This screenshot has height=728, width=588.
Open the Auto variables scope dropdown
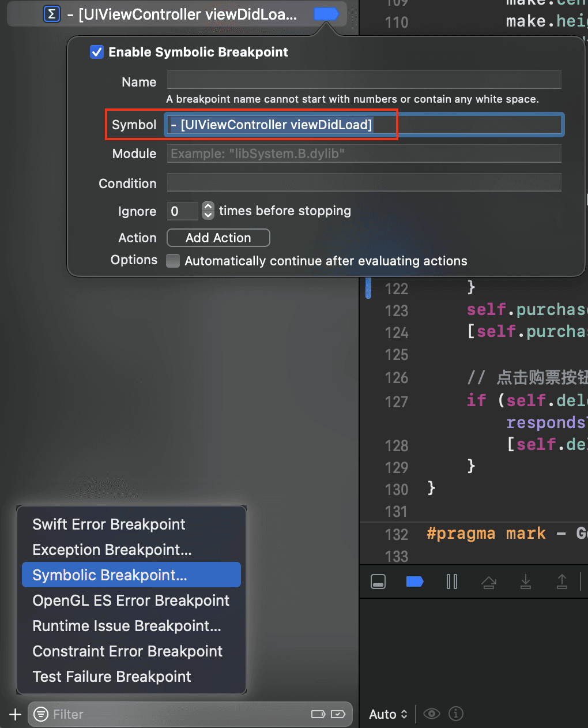pos(388,714)
